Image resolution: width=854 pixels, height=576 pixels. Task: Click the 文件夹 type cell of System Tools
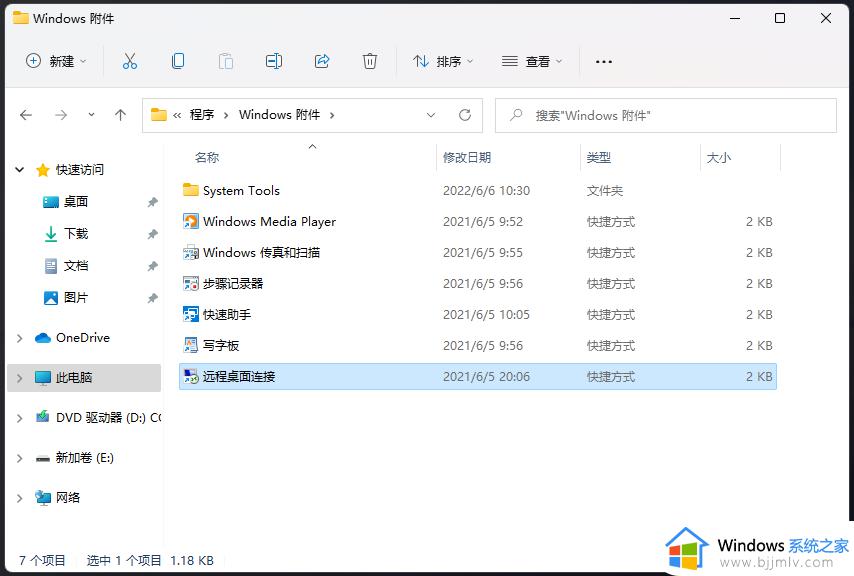(x=605, y=191)
